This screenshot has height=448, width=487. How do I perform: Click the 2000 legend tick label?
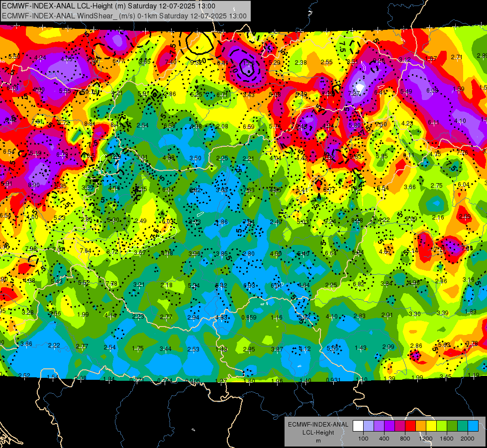[x=468, y=439]
